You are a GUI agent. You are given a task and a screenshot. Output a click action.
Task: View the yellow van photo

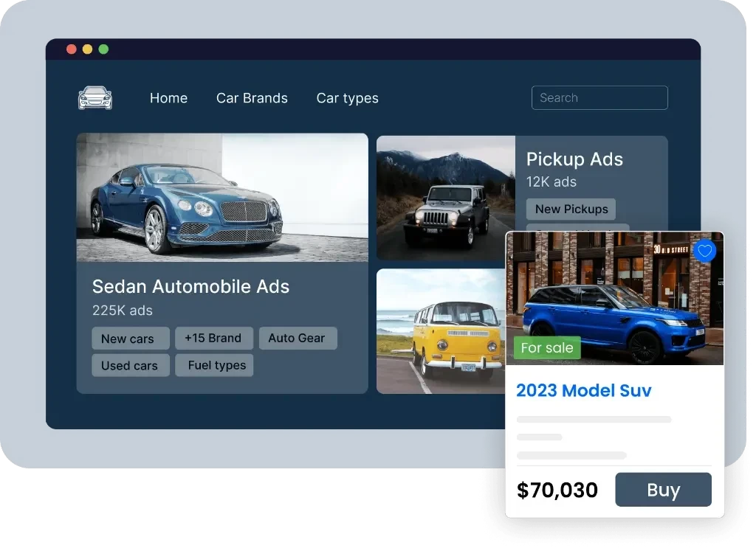click(x=440, y=330)
